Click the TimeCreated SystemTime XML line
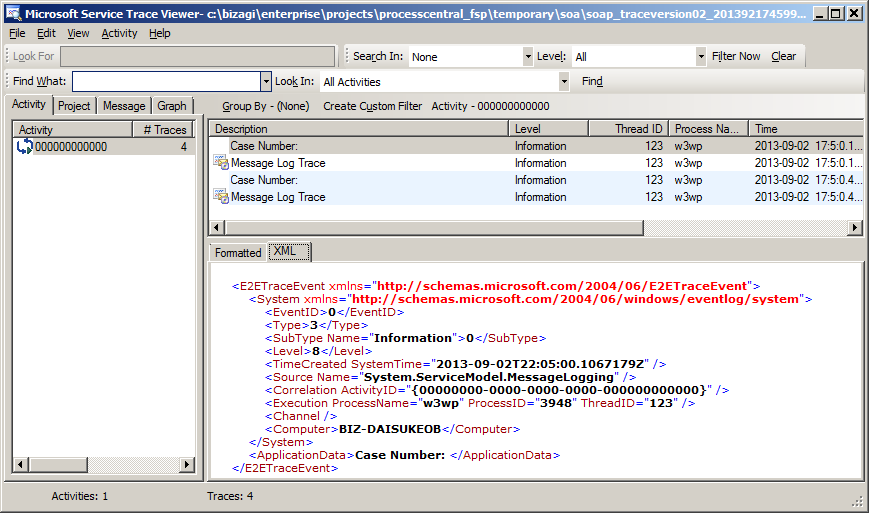869x513 pixels. point(465,364)
